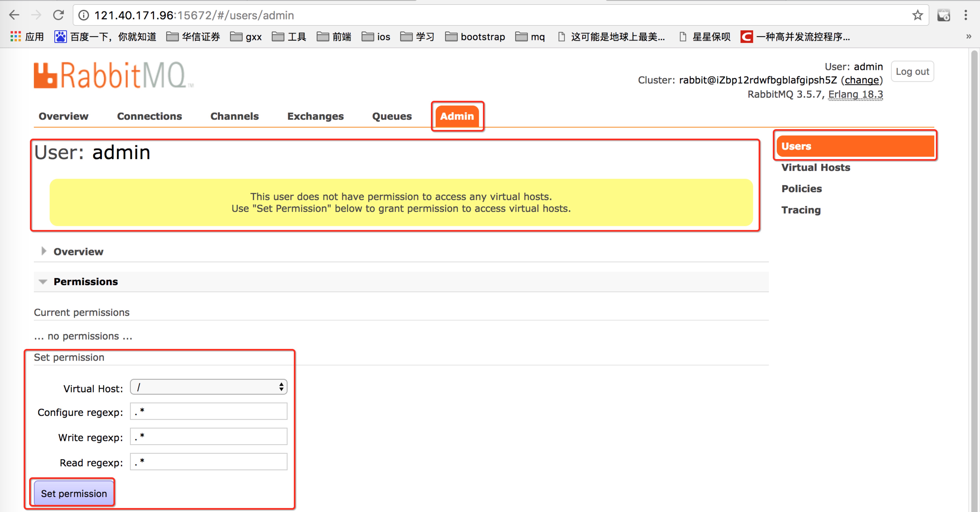
Task: Open the mq bookmark folder
Action: pyautogui.click(x=530, y=37)
